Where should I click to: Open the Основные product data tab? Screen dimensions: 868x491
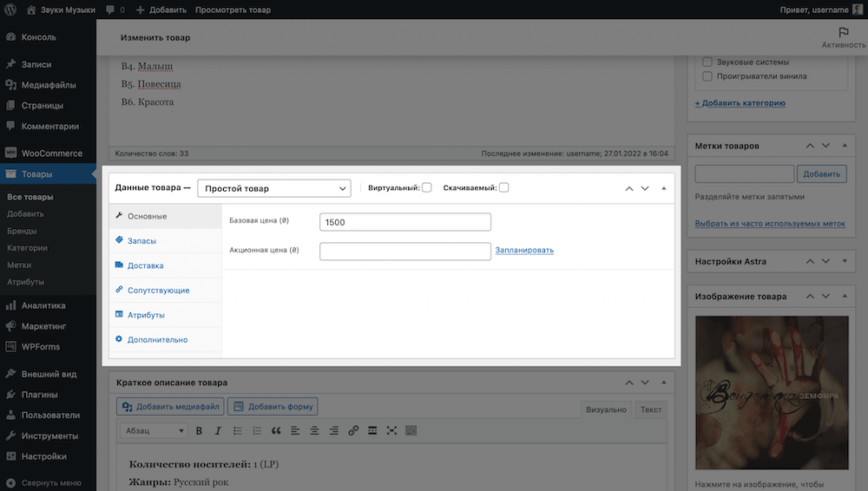166,216
